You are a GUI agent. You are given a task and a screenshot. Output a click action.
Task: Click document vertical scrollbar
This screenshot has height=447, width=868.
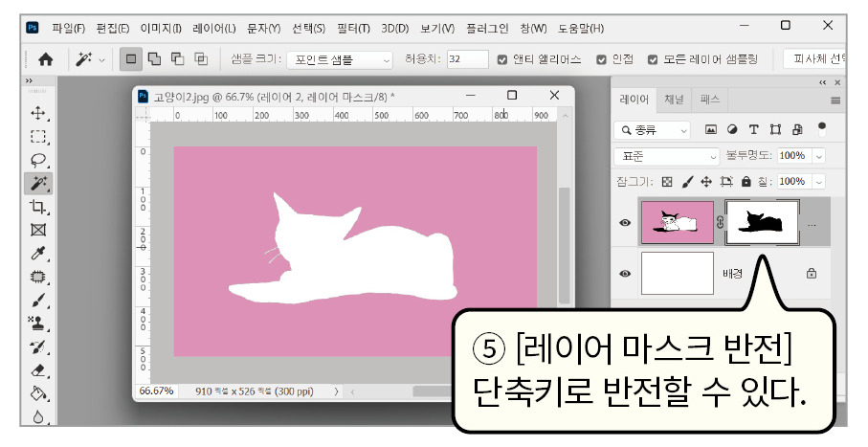pos(564,245)
